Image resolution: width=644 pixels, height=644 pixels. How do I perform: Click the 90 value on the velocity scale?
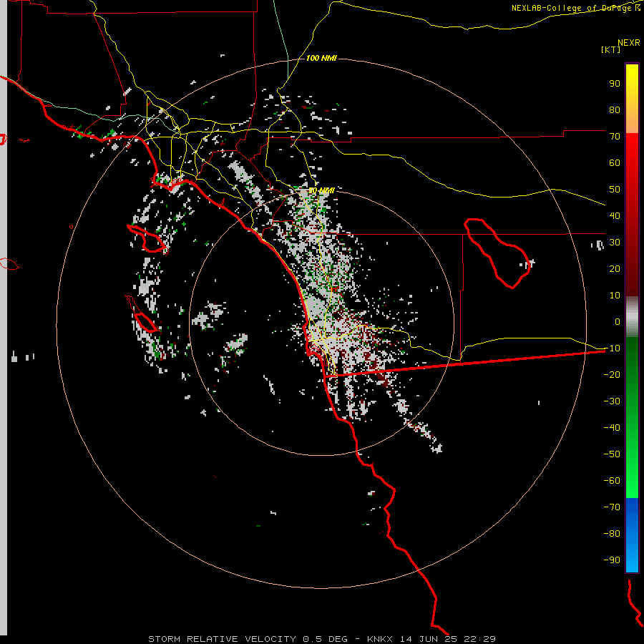(615, 84)
